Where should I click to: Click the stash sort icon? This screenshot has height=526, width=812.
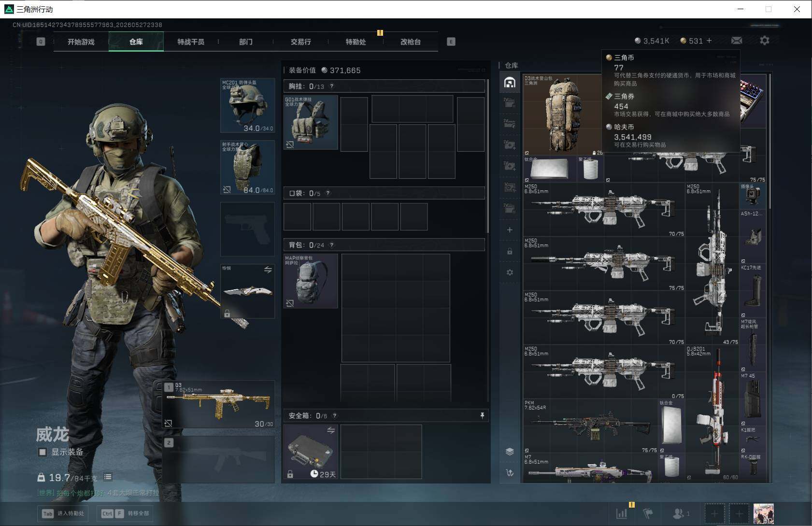pos(510,473)
